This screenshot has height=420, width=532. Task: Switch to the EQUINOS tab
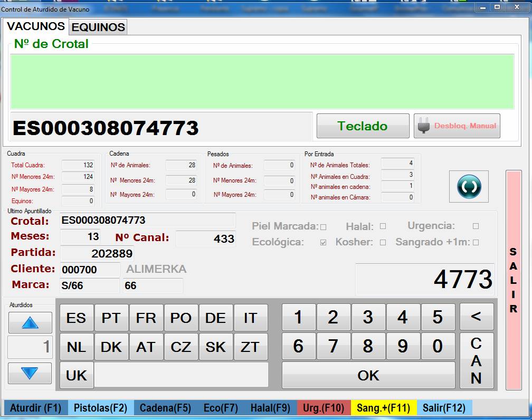[x=98, y=27]
